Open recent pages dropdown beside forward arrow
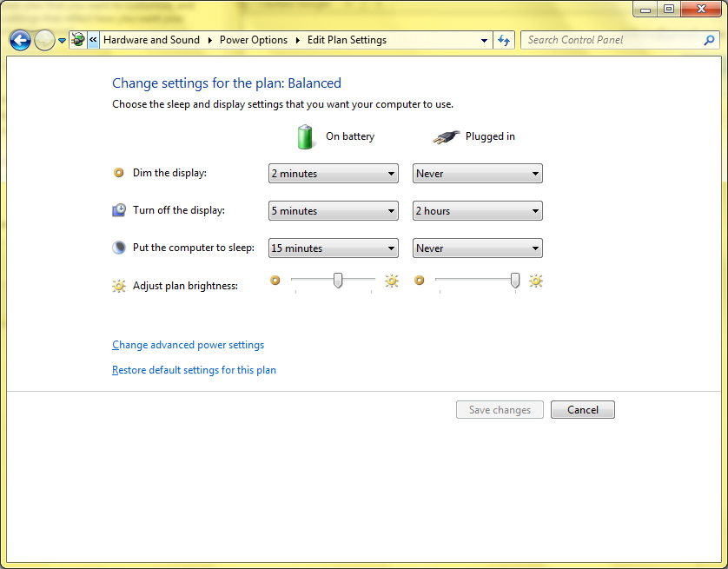The image size is (728, 569). [x=62, y=40]
